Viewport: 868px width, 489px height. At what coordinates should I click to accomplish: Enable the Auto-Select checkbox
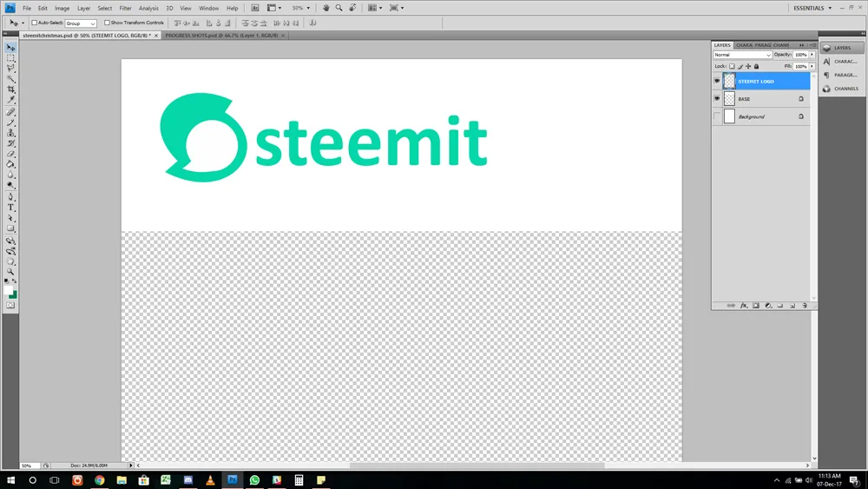[x=35, y=23]
